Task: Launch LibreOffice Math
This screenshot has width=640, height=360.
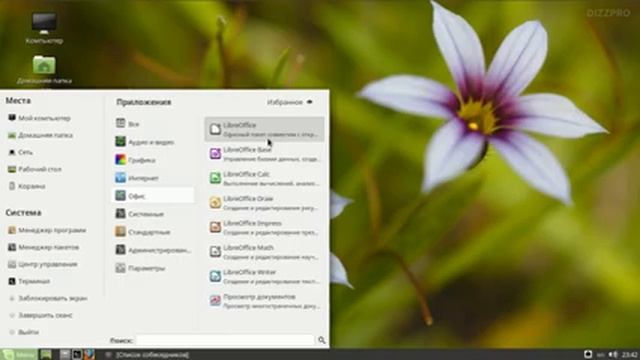Action: (x=264, y=252)
